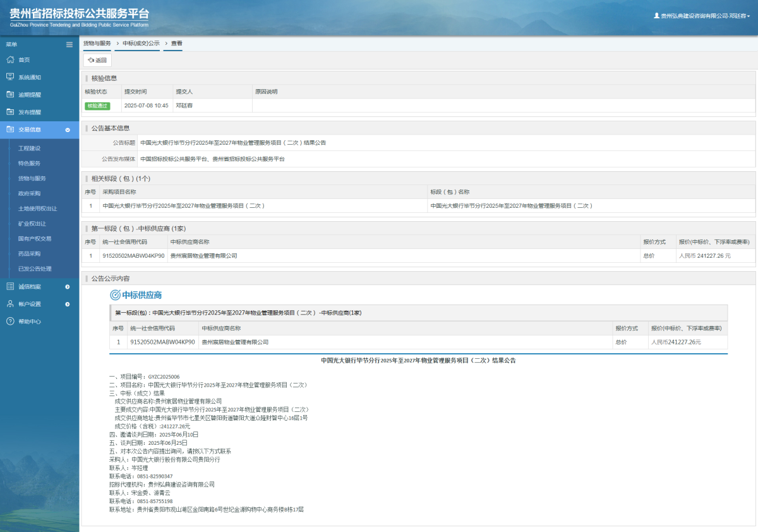758x532 pixels.
Task: Select 特色服务 submenu item
Action: point(29,163)
